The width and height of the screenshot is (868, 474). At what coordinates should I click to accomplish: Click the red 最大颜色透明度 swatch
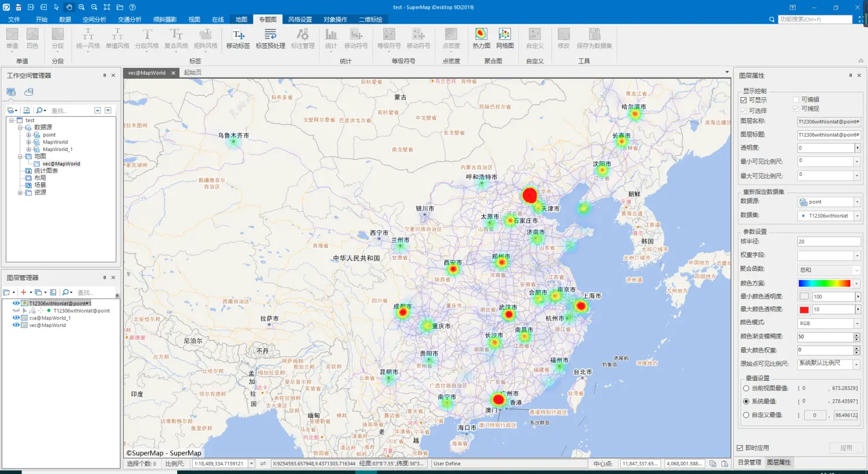[804, 310]
